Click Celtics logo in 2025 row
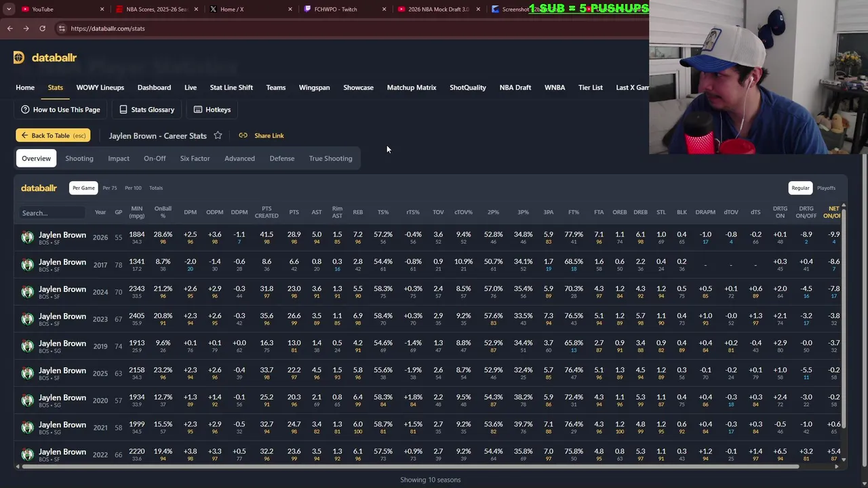868x488 pixels. click(x=27, y=373)
